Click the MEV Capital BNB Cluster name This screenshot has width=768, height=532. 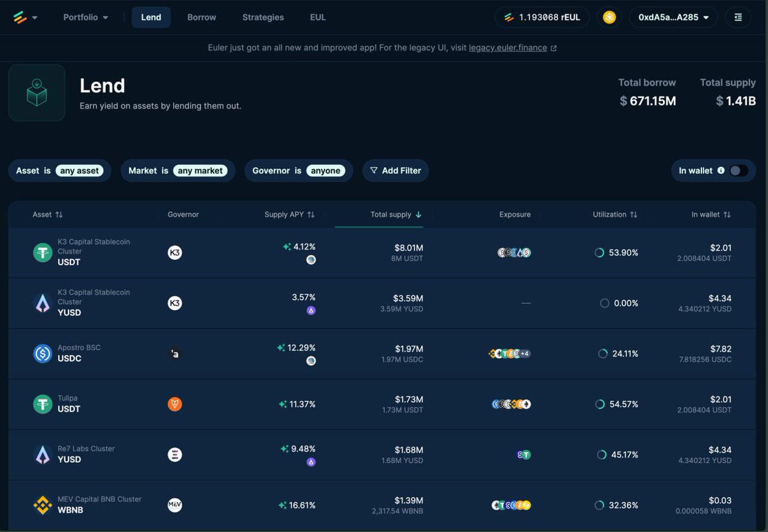99,499
